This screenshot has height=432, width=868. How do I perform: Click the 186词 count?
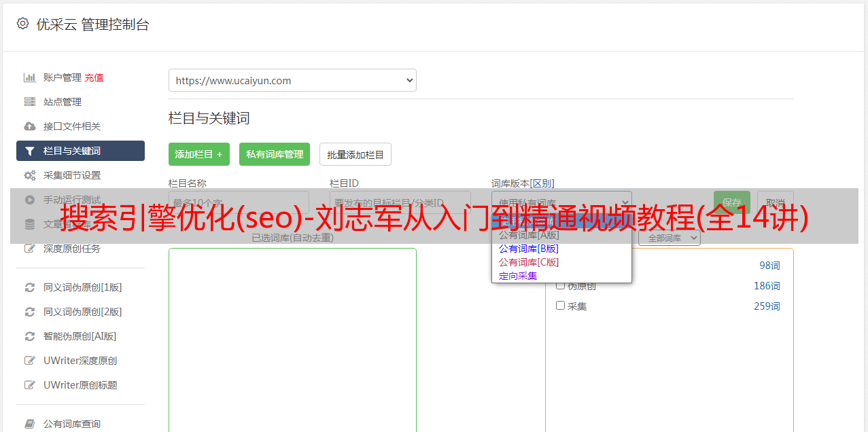[x=767, y=286]
